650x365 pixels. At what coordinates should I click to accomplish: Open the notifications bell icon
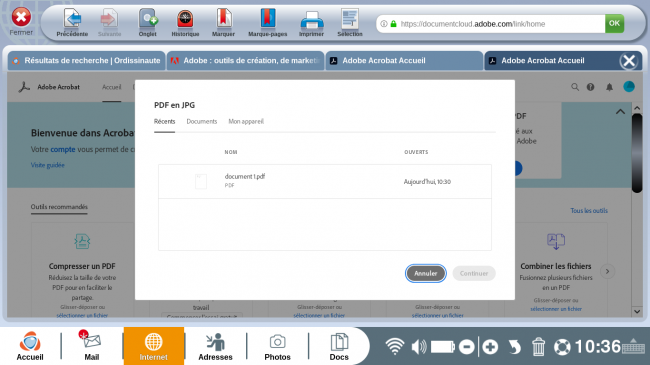pyautogui.click(x=609, y=87)
